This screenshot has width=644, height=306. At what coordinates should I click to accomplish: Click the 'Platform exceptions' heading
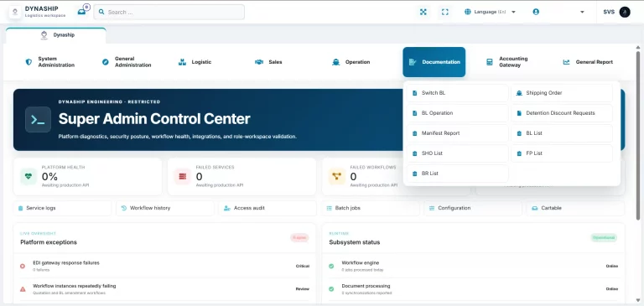(x=49, y=242)
